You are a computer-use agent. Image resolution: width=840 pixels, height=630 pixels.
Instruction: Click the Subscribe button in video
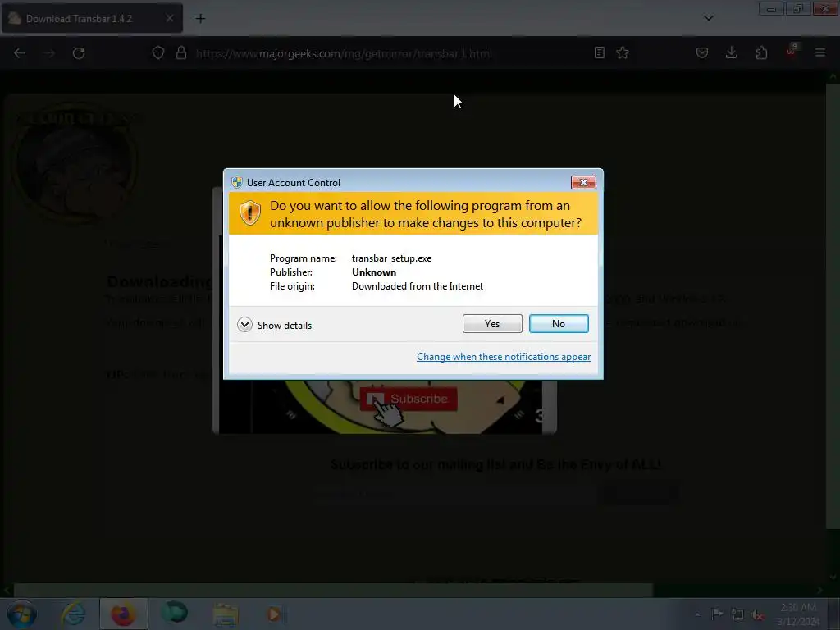point(409,399)
